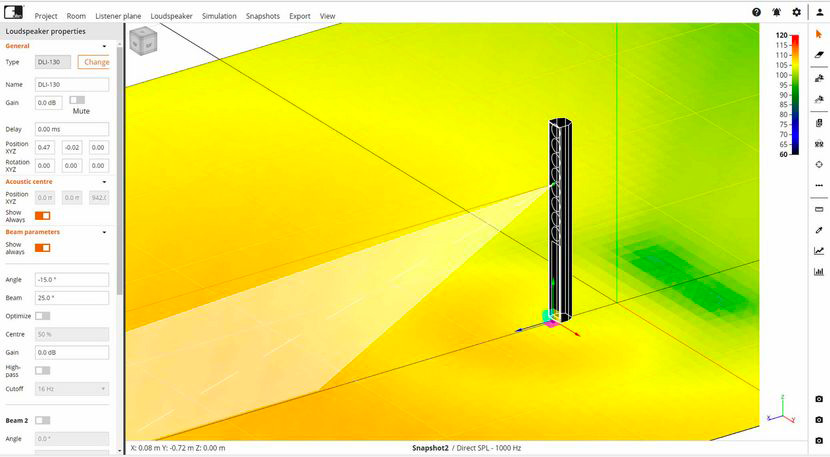Open the Cutoff 16 Hz dropdown

[72, 389]
